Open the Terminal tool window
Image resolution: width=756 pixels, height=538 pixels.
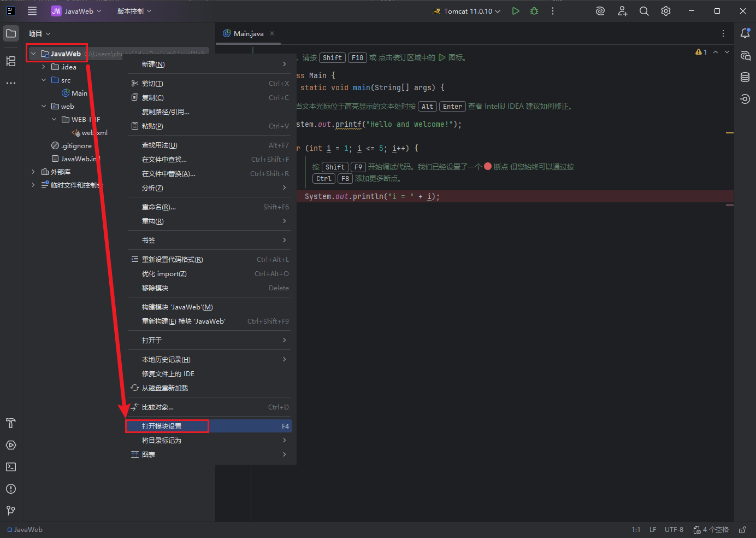click(11, 467)
